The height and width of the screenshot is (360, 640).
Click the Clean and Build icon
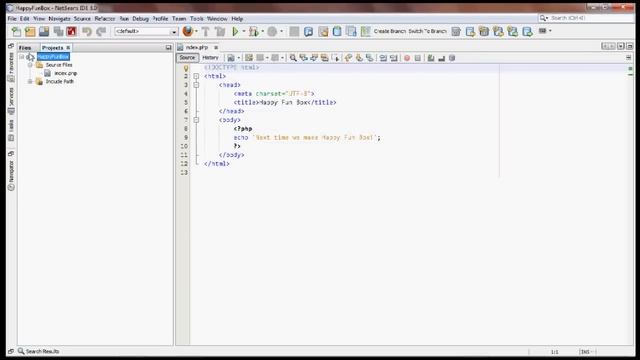point(220,31)
